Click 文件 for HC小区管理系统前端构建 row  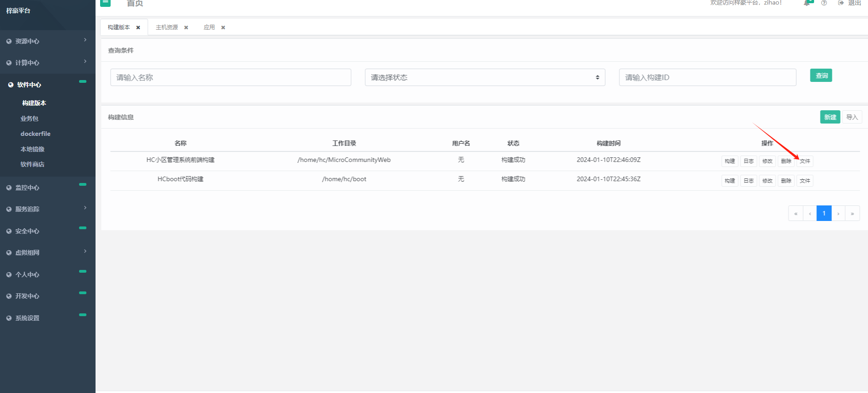[804, 161]
